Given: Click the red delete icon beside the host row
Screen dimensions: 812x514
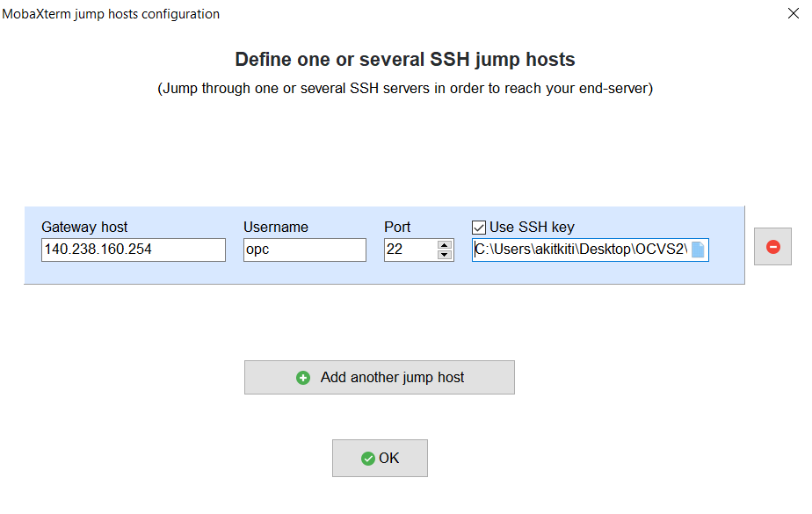Looking at the screenshot, I should click(x=772, y=247).
